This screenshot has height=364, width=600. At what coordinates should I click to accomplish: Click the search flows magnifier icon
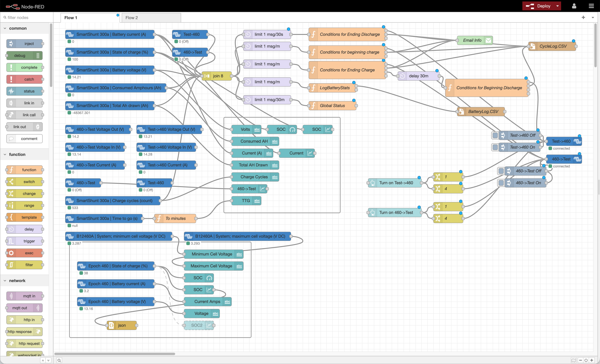[x=59, y=360]
